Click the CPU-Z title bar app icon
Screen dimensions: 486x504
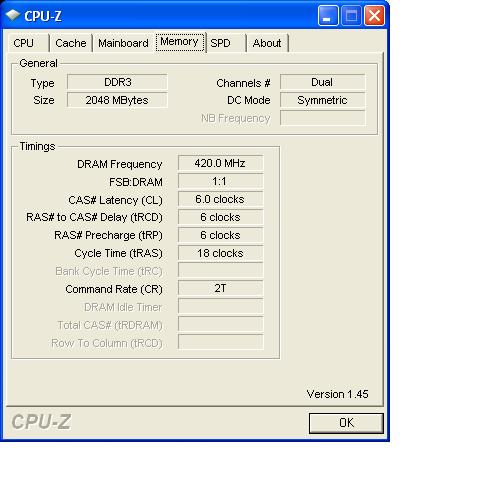coord(13,15)
